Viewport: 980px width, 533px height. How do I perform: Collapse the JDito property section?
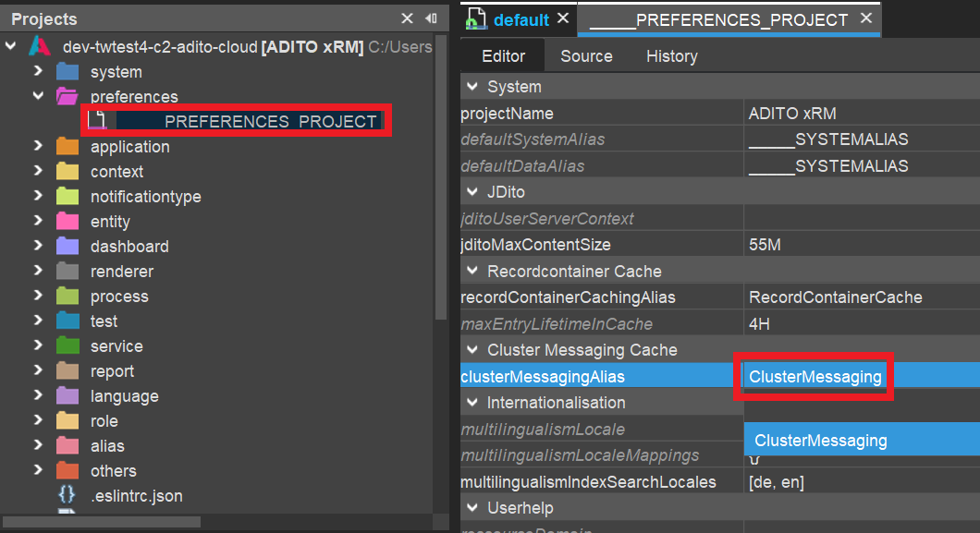click(x=472, y=192)
